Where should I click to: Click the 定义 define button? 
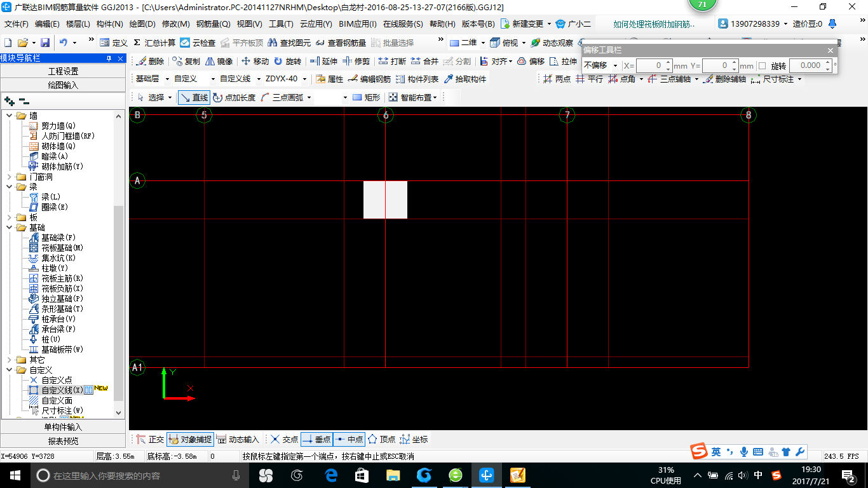pos(114,43)
